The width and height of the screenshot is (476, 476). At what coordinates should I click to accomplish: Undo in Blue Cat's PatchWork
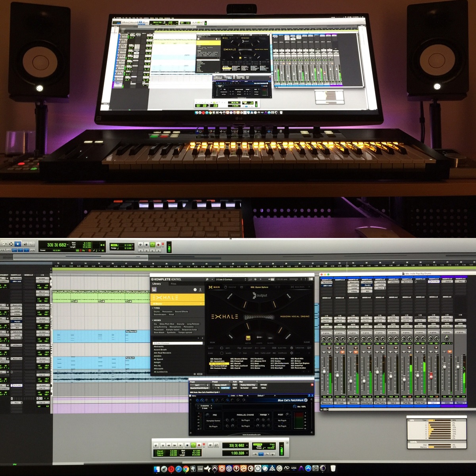[231, 395]
